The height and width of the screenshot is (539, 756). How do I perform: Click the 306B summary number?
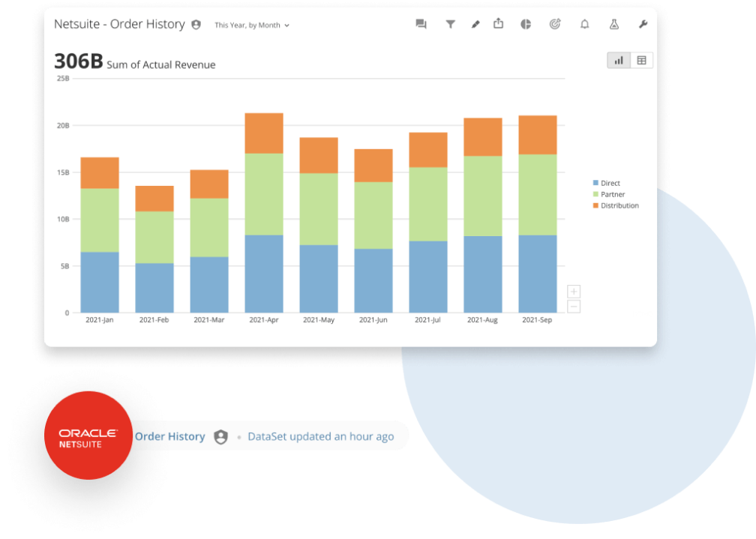tap(79, 61)
